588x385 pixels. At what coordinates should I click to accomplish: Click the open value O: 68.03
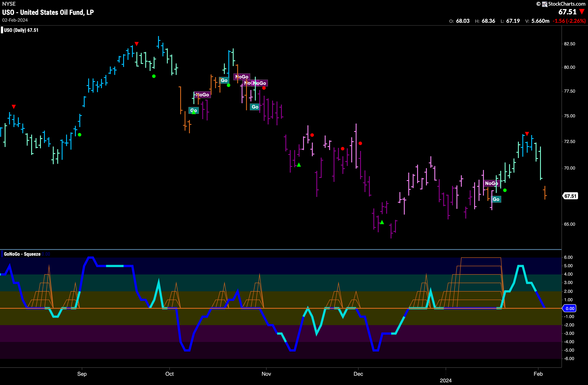[x=459, y=21]
